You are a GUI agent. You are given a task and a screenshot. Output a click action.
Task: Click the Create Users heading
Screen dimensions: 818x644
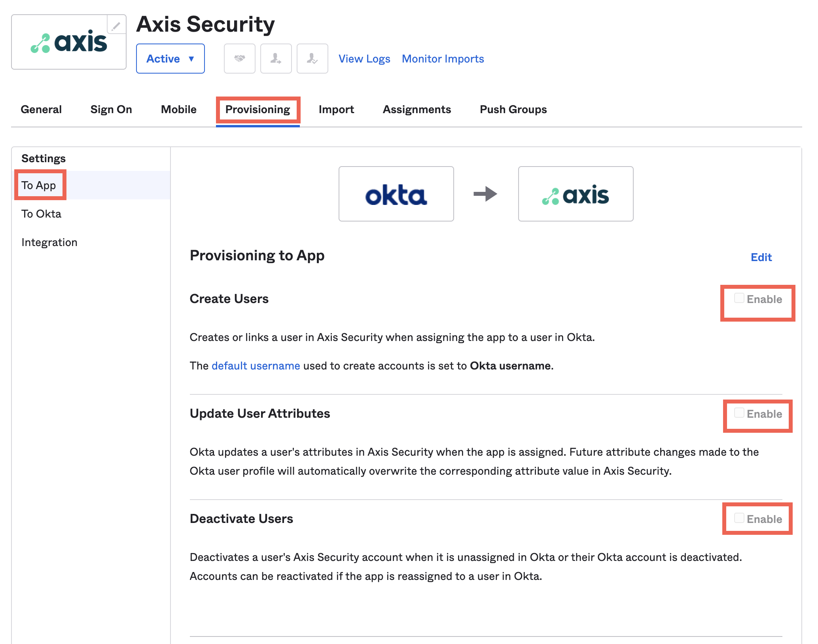pyautogui.click(x=229, y=299)
